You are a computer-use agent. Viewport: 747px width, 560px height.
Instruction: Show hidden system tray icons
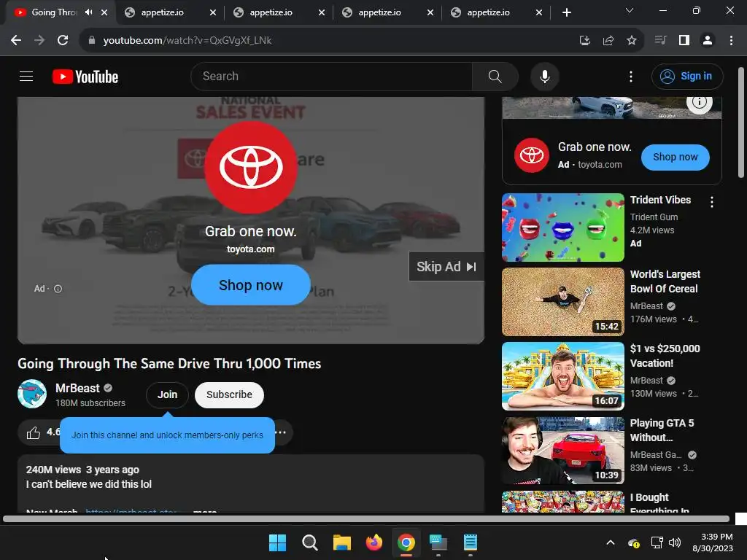[x=611, y=542]
